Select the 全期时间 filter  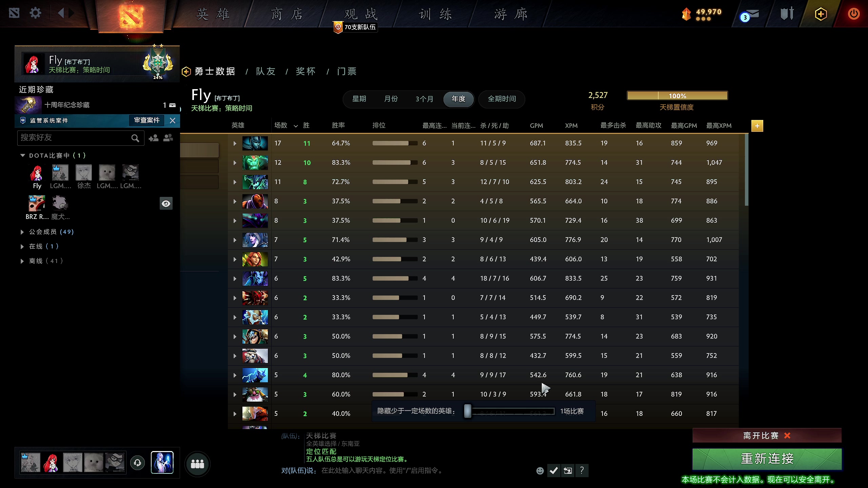[502, 99]
